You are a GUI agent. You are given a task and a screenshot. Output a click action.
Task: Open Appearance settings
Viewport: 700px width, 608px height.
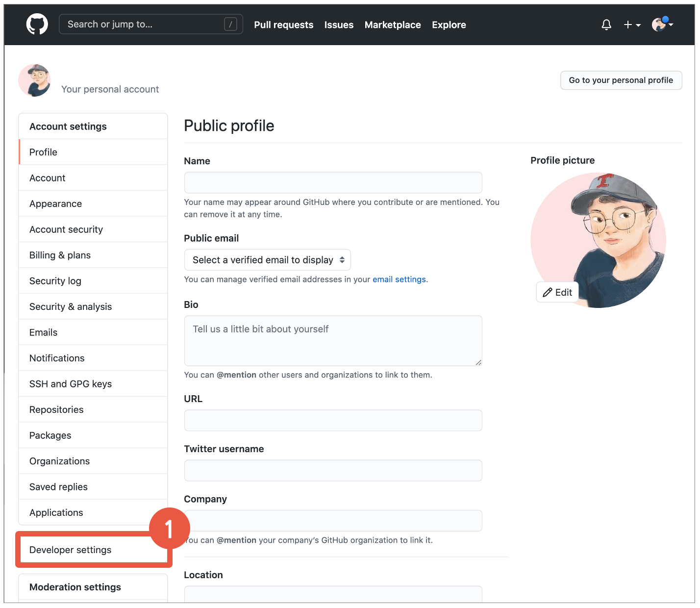coord(93,203)
